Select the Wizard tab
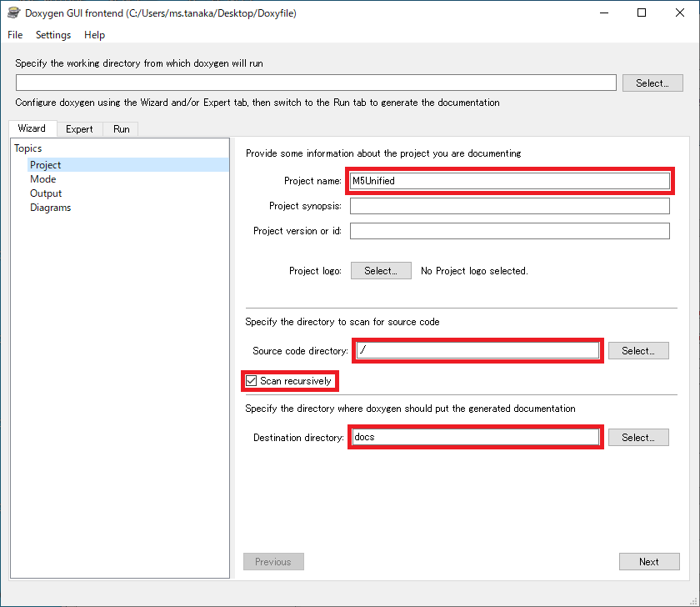 32,128
